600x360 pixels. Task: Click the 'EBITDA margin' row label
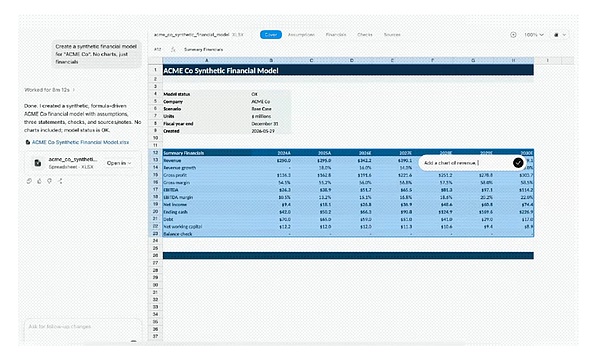pyautogui.click(x=207, y=197)
